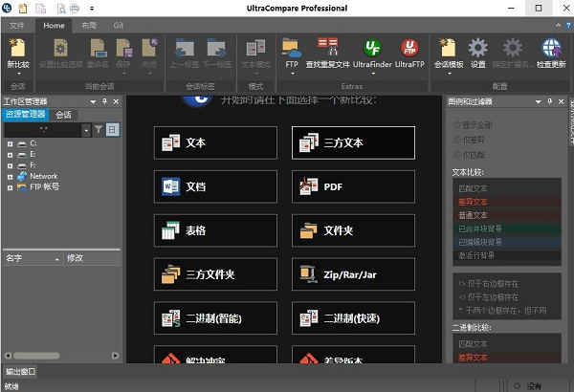The width and height of the screenshot is (574, 392).
Task: Open 设置 settings gear icon
Action: click(x=477, y=48)
